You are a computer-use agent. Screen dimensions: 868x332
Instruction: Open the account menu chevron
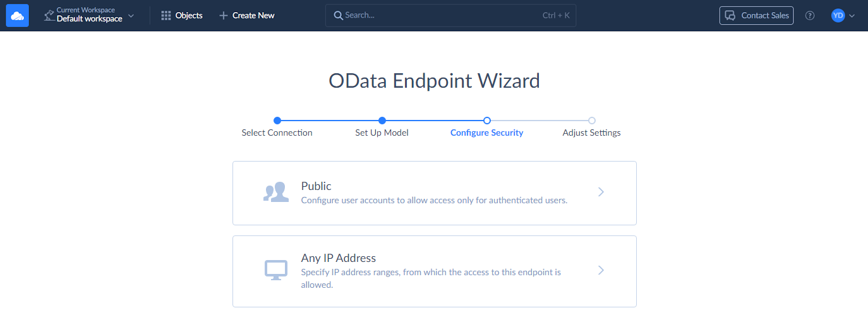[x=852, y=16]
